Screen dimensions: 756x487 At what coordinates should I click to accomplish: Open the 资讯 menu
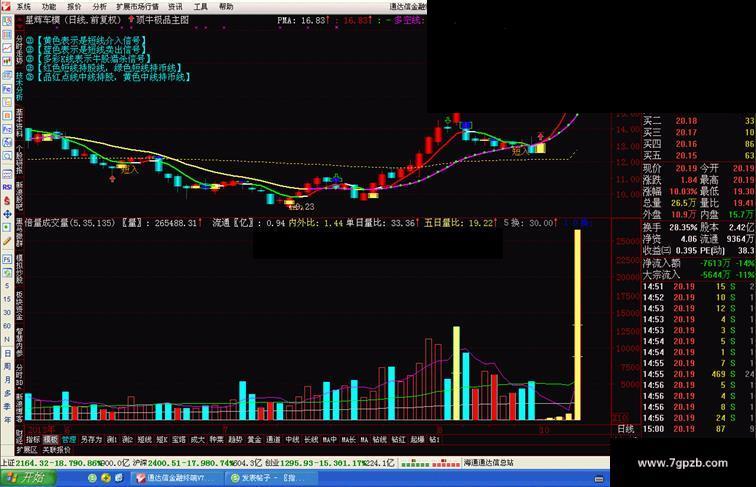pyautogui.click(x=175, y=6)
